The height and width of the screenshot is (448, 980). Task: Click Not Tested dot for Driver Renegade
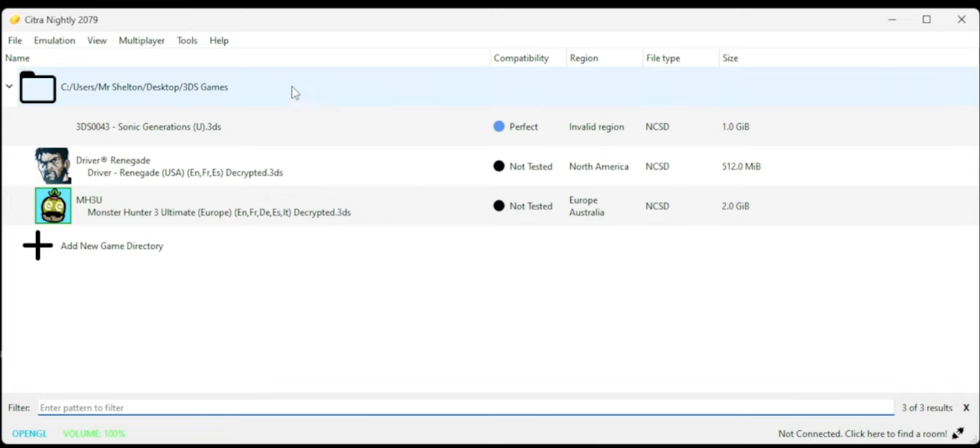(499, 166)
